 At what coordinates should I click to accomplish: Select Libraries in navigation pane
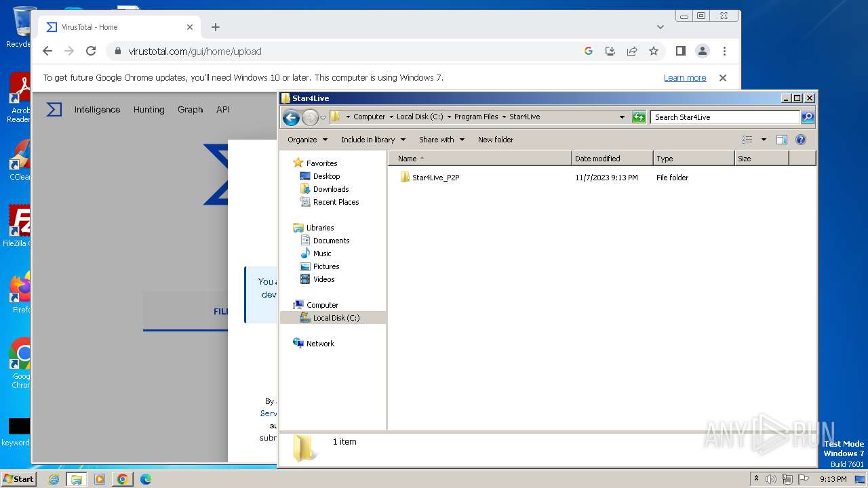click(320, 228)
